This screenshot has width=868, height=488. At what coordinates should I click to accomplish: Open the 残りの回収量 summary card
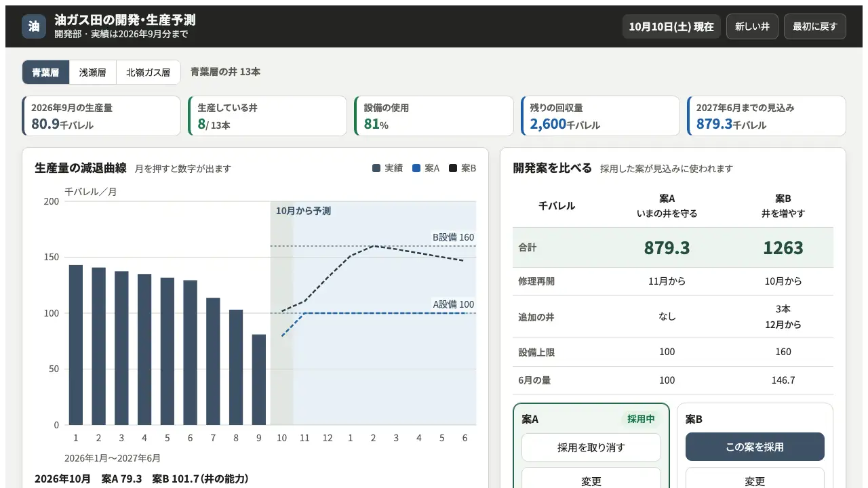click(600, 116)
